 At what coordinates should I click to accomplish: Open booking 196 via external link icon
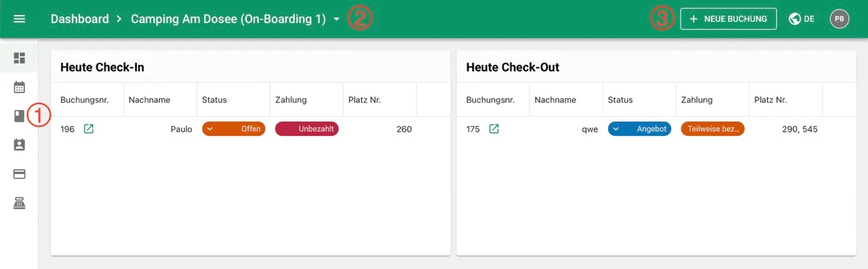tap(89, 129)
